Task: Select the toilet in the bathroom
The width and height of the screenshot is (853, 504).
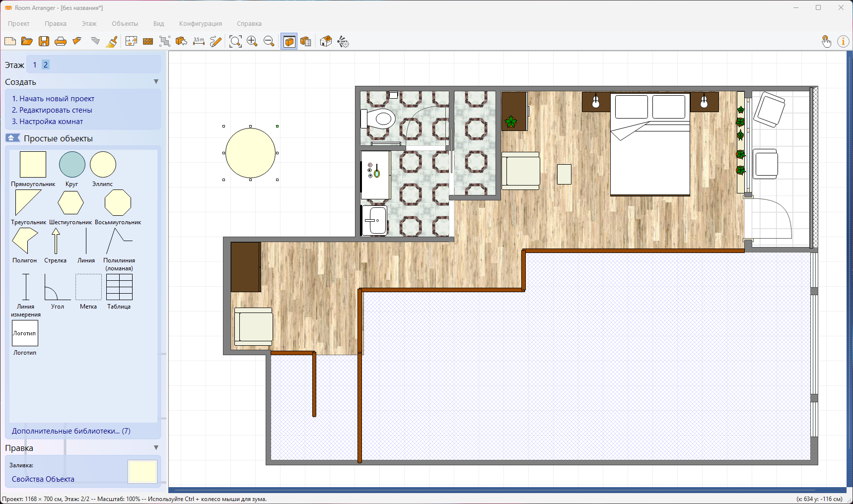Action: [378, 119]
